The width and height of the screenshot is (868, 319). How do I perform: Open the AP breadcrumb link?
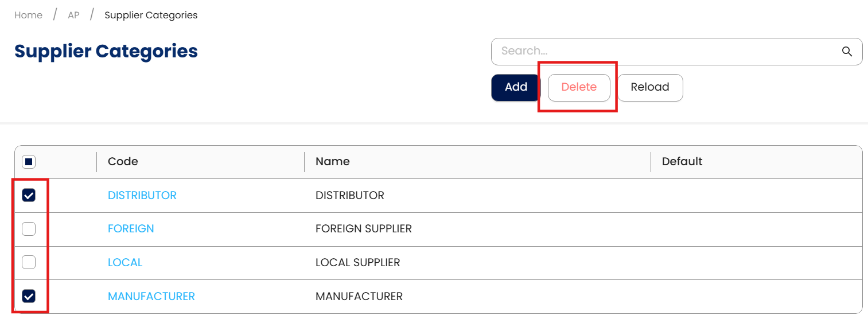[x=73, y=15]
